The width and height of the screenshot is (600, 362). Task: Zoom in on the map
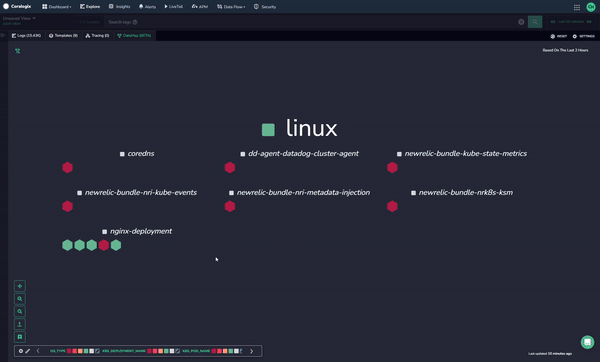pos(20,299)
